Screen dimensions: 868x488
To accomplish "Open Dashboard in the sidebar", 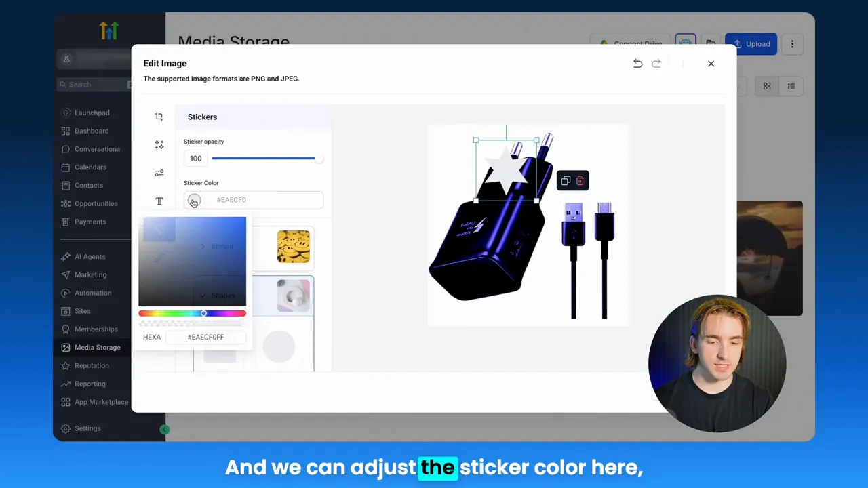I will click(85, 131).
